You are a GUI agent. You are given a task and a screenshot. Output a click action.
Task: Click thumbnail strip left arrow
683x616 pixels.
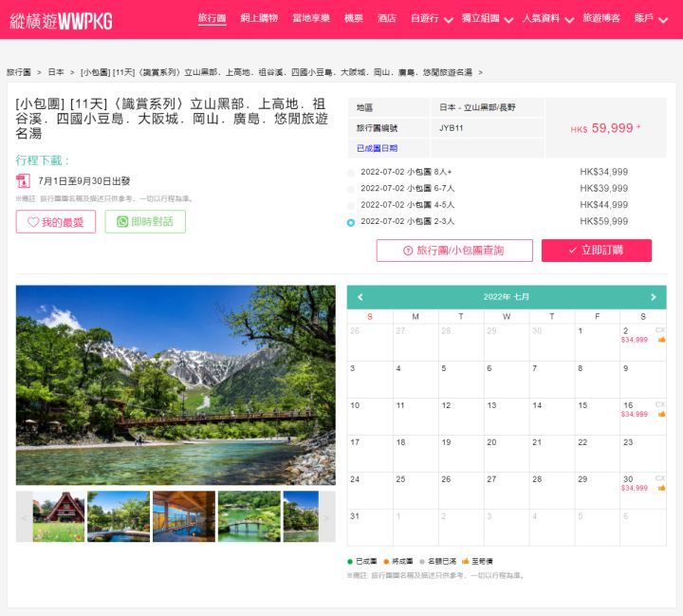click(x=24, y=516)
